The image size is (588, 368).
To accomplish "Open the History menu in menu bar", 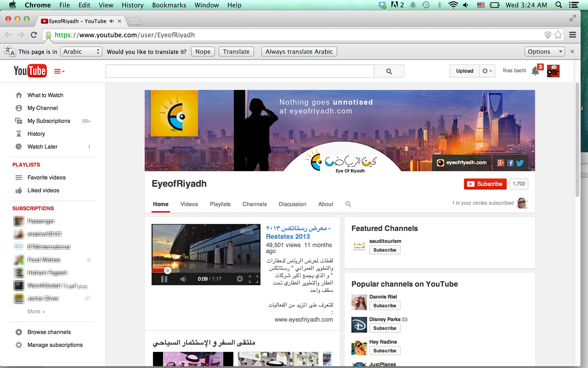I will pos(133,5).
